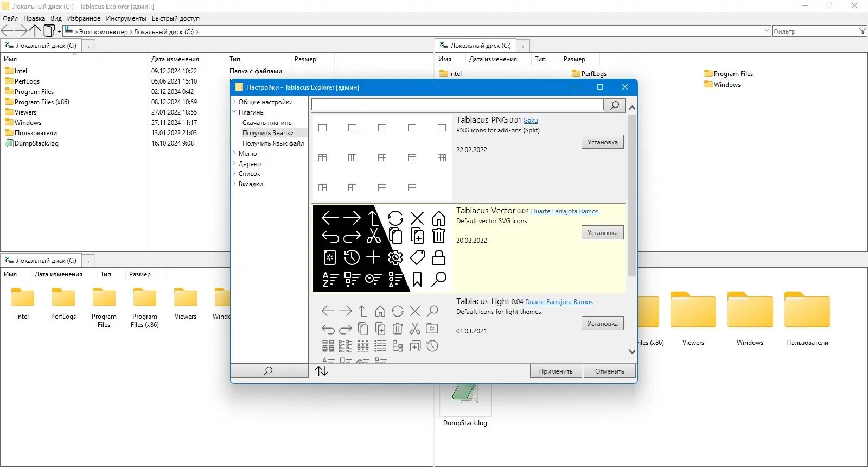Click the magnifier button under the settings tree
This screenshot has width=868, height=467.
coord(269,371)
